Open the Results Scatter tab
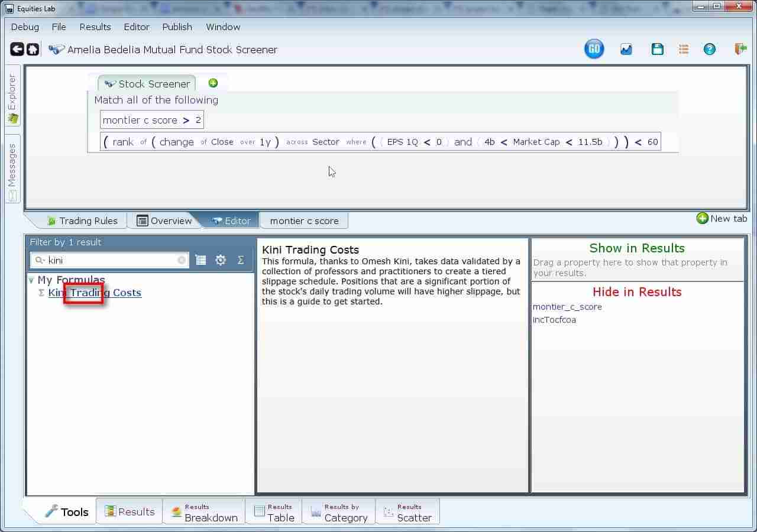 pyautogui.click(x=407, y=512)
